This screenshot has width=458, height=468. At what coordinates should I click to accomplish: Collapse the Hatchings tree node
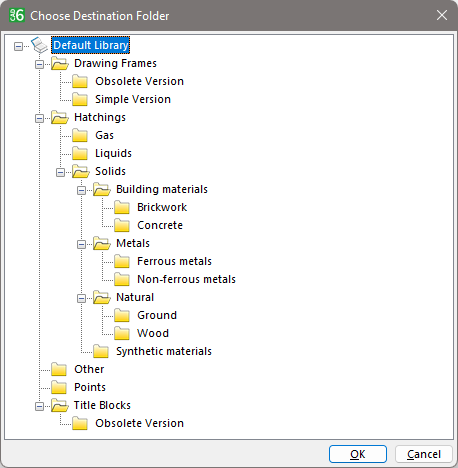tap(39, 118)
